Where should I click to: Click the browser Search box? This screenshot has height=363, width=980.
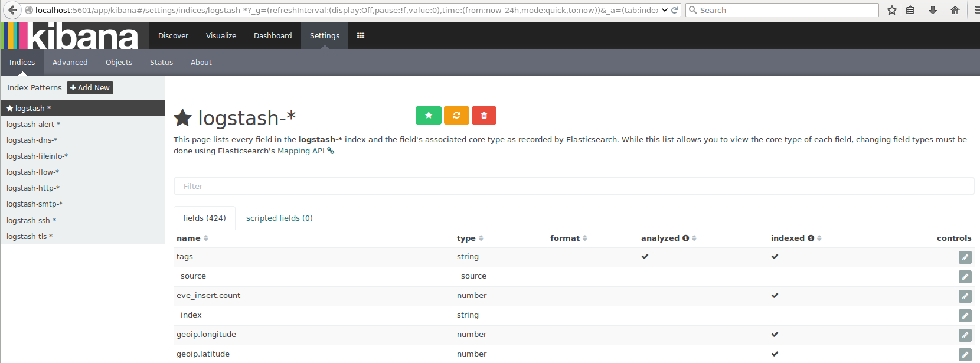(x=782, y=10)
